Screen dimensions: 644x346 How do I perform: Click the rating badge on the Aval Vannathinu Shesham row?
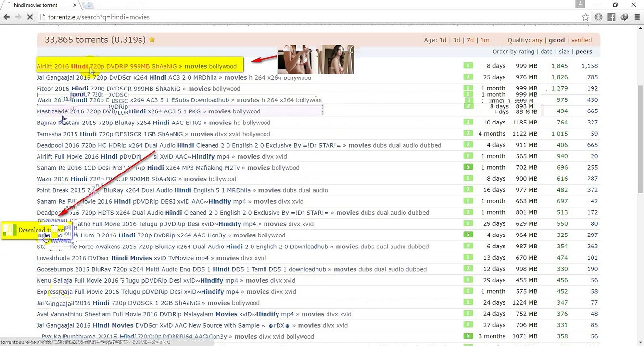pyautogui.click(x=468, y=314)
